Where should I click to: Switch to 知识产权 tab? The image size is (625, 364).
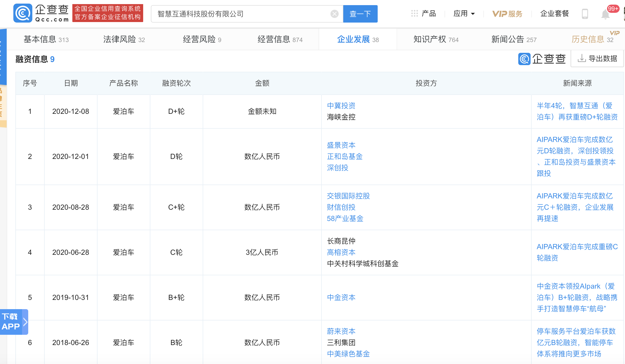click(436, 39)
